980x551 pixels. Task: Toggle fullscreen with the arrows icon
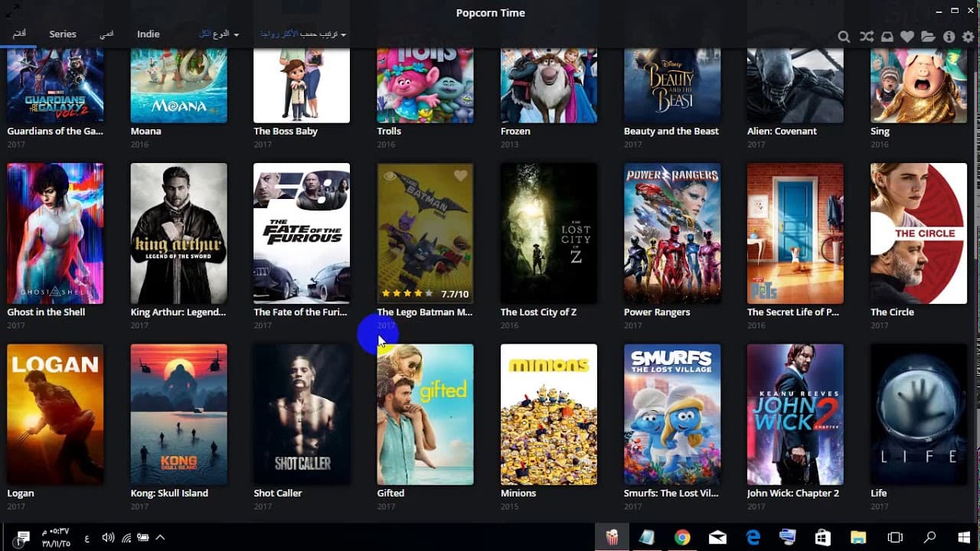coord(12,10)
